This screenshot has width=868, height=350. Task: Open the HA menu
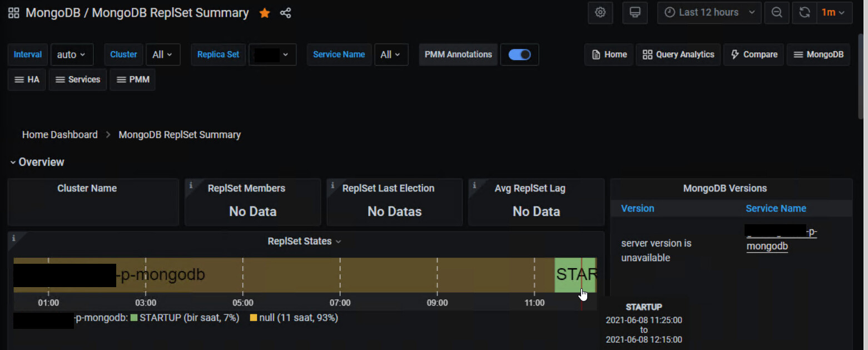tap(27, 80)
